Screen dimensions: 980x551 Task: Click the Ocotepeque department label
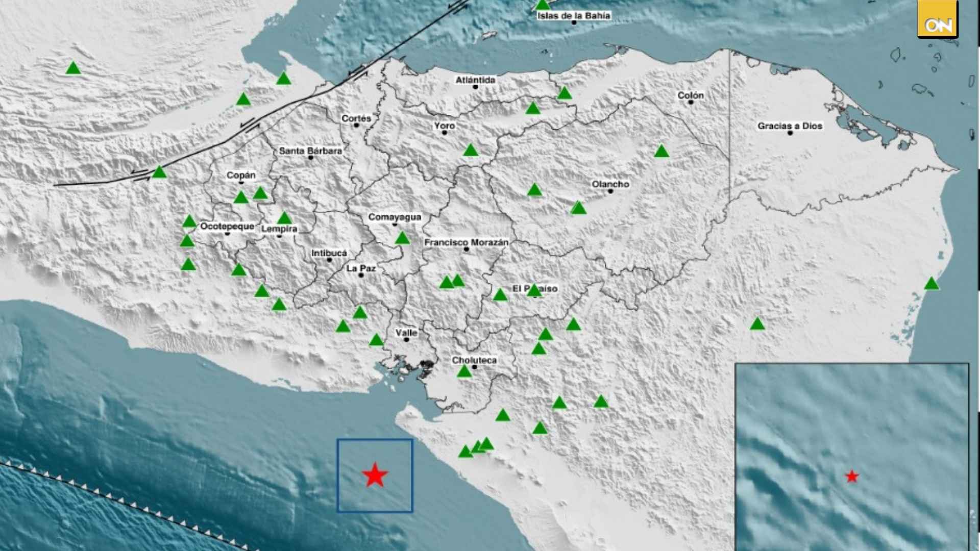(x=227, y=227)
